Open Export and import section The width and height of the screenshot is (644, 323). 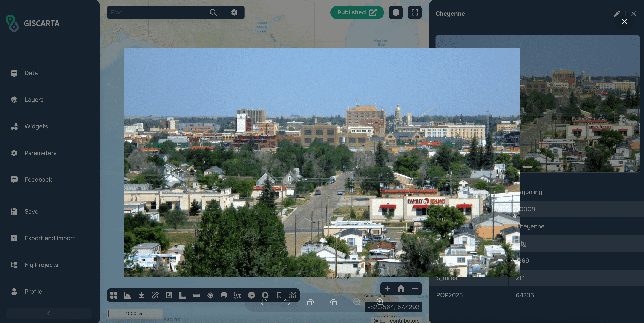[x=49, y=238]
